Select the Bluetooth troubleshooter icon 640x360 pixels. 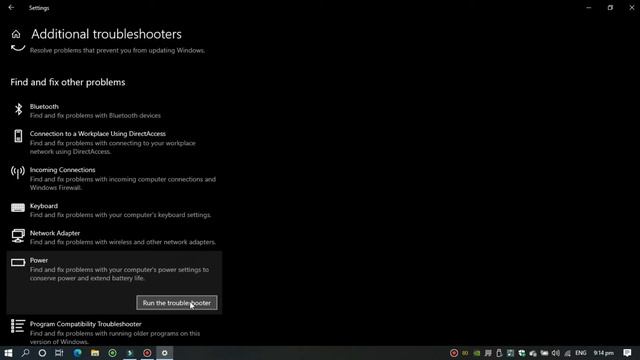click(18, 109)
